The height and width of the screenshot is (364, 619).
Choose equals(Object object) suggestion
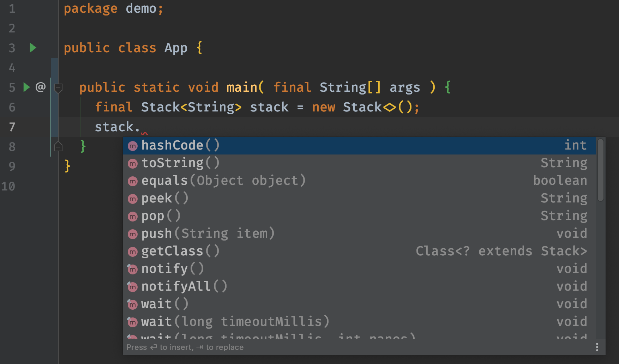[359, 181]
